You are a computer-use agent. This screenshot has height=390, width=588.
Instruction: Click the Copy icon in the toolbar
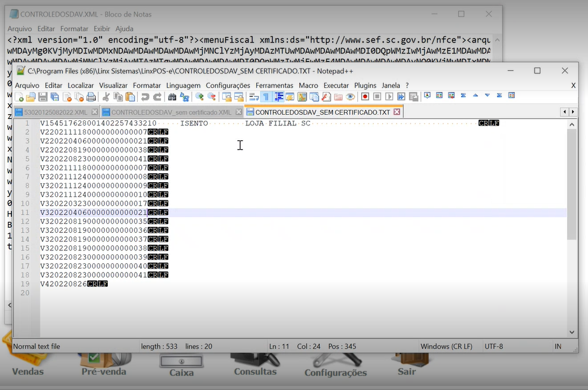(118, 97)
